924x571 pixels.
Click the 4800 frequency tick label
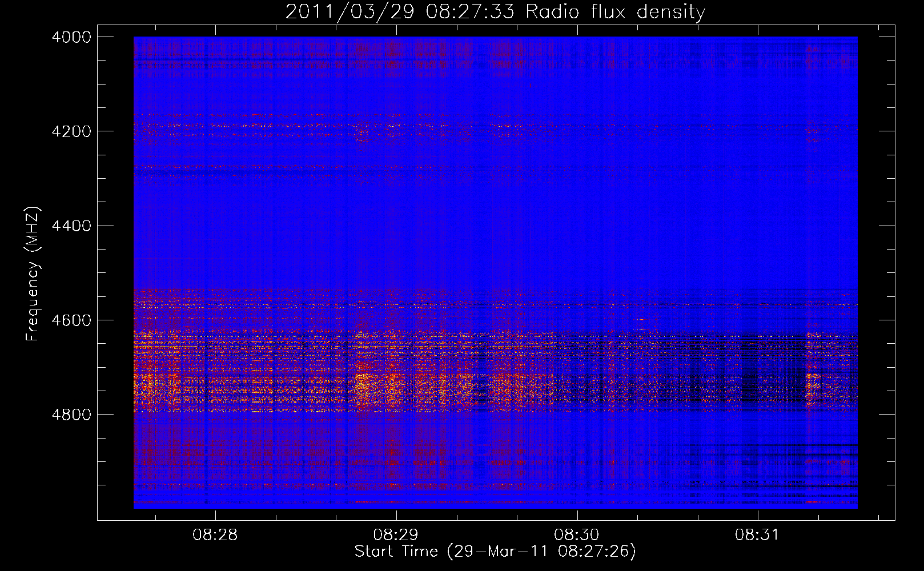(x=71, y=415)
